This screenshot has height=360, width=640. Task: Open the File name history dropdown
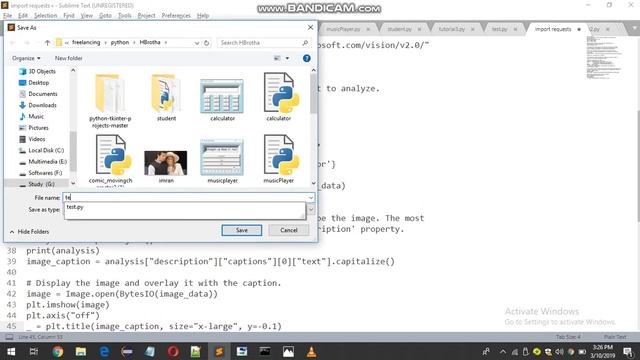[x=311, y=198]
